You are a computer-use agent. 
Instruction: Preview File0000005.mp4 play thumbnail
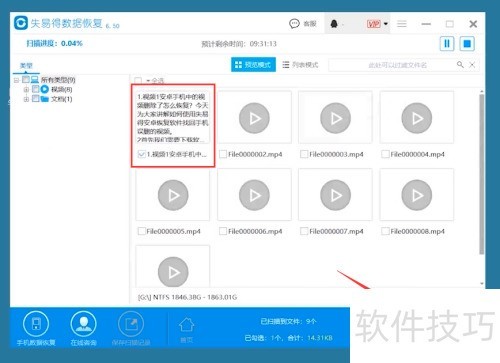[173, 195]
